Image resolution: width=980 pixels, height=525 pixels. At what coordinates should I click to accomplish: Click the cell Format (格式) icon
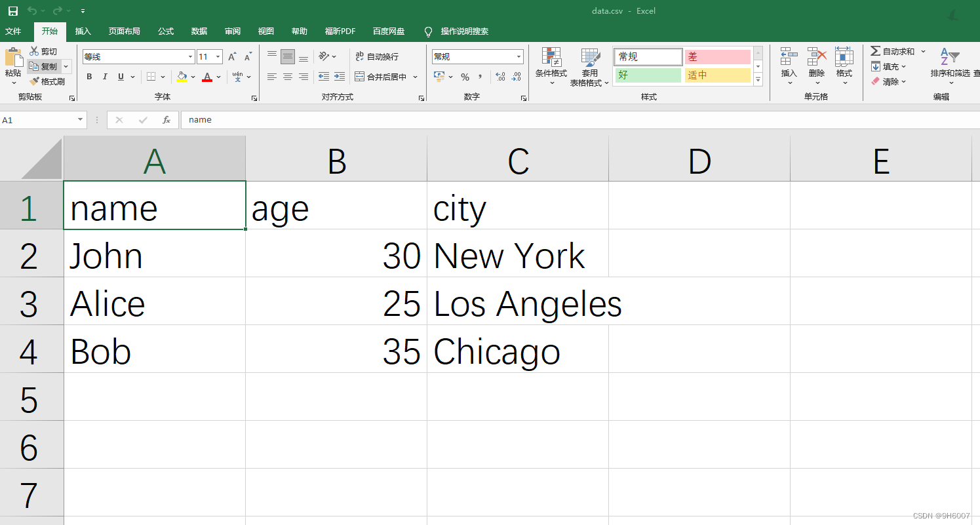point(844,57)
